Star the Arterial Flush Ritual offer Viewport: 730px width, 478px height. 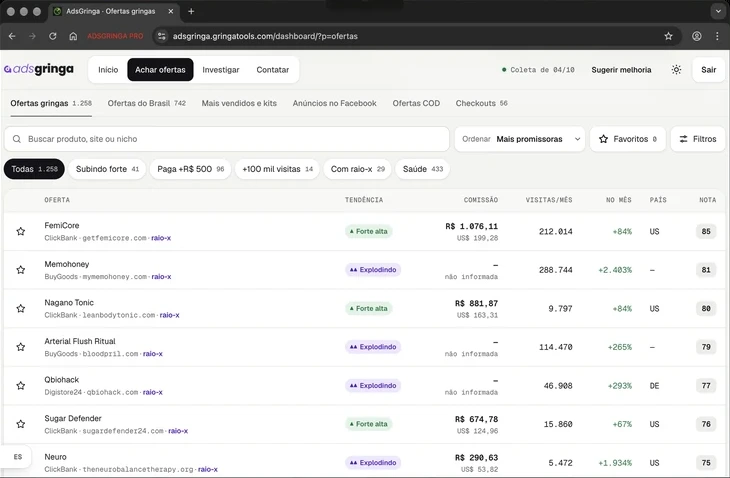(x=20, y=347)
